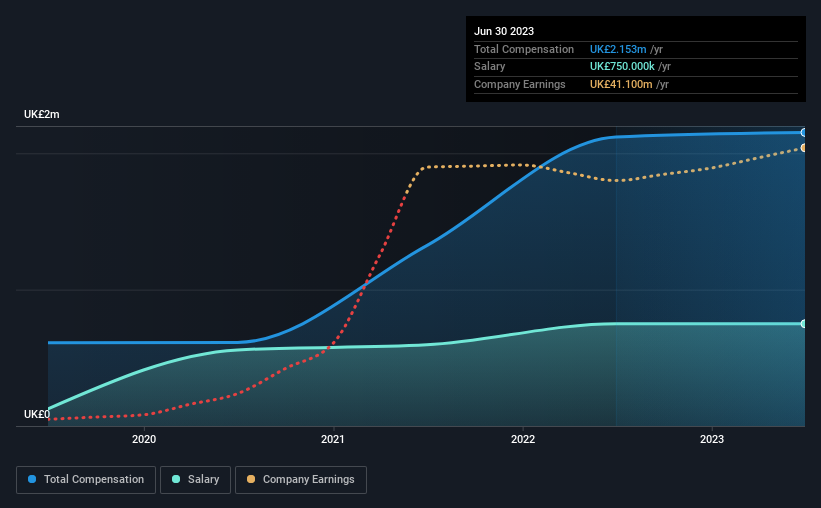The height and width of the screenshot is (508, 821).
Task: Toggle the Company Earnings legend button
Action: coord(301,480)
